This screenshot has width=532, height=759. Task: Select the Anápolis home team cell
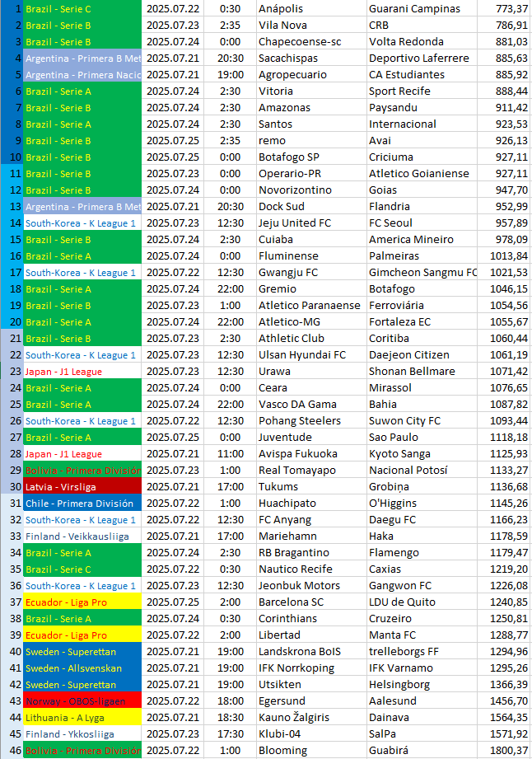(x=311, y=9)
